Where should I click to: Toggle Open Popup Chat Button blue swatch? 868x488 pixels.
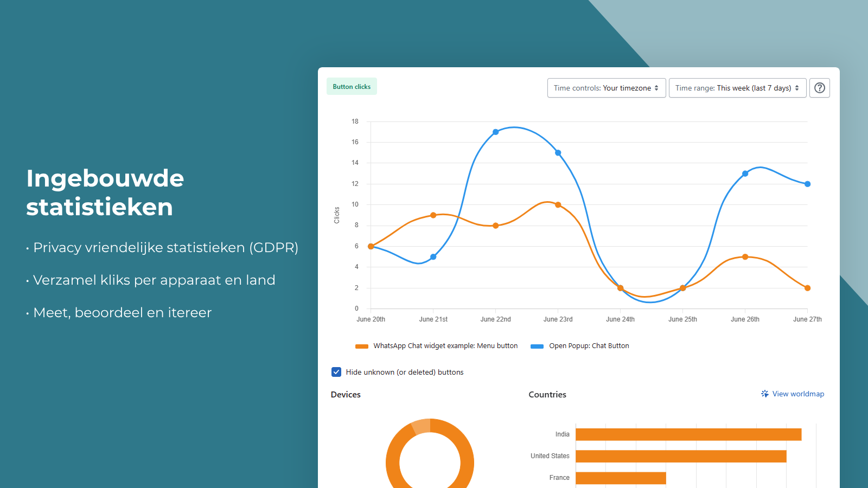click(x=537, y=346)
